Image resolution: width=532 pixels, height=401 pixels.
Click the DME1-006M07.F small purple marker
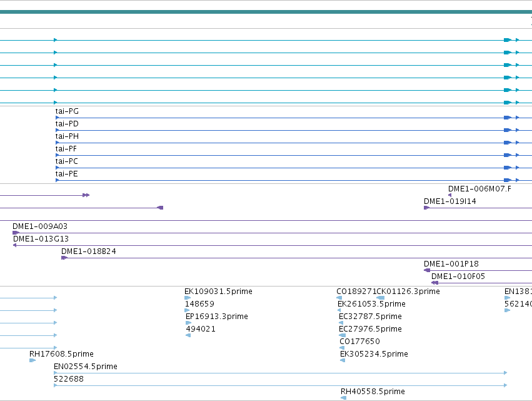(449, 195)
